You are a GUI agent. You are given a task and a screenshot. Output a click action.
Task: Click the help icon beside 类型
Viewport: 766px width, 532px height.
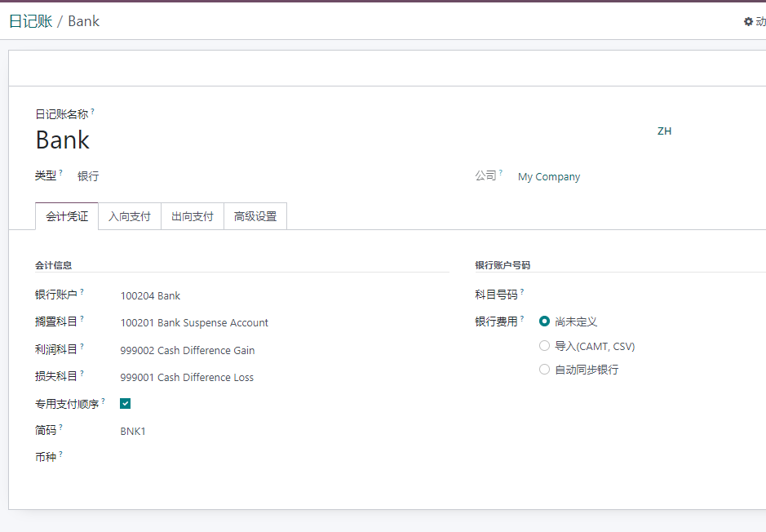click(x=60, y=172)
